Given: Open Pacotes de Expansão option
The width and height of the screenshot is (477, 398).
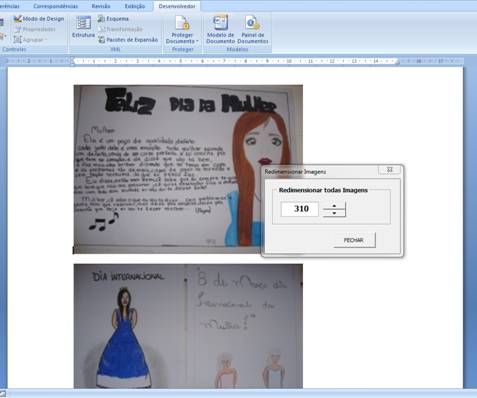Looking at the screenshot, I should pos(128,40).
